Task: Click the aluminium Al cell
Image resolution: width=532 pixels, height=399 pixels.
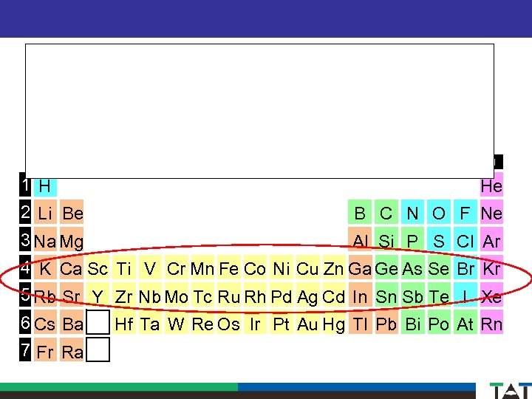Action: pyautogui.click(x=360, y=239)
